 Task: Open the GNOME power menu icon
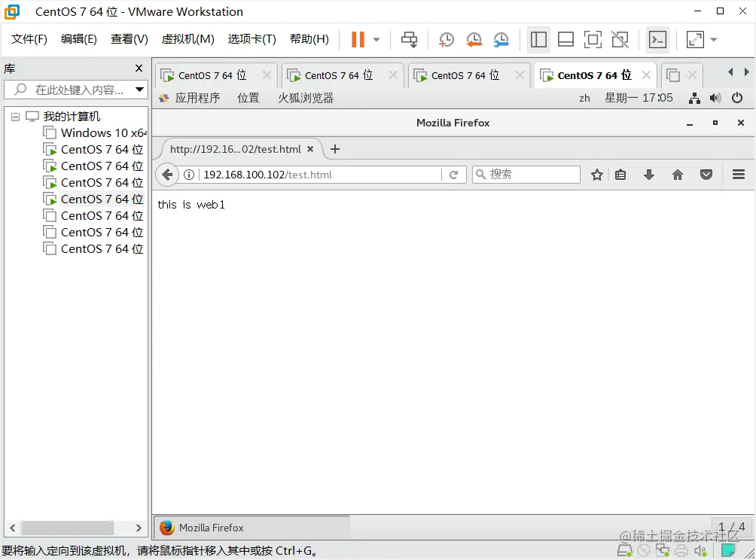(x=736, y=98)
